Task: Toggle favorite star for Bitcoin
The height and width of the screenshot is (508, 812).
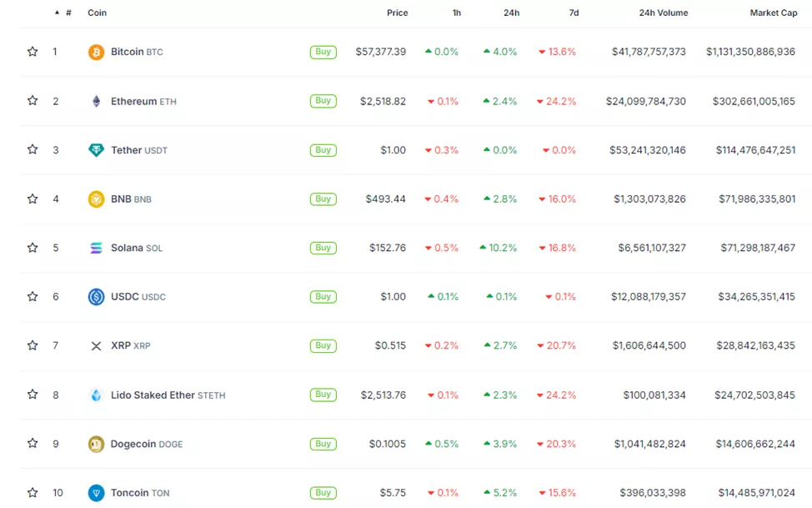Action: (x=33, y=52)
